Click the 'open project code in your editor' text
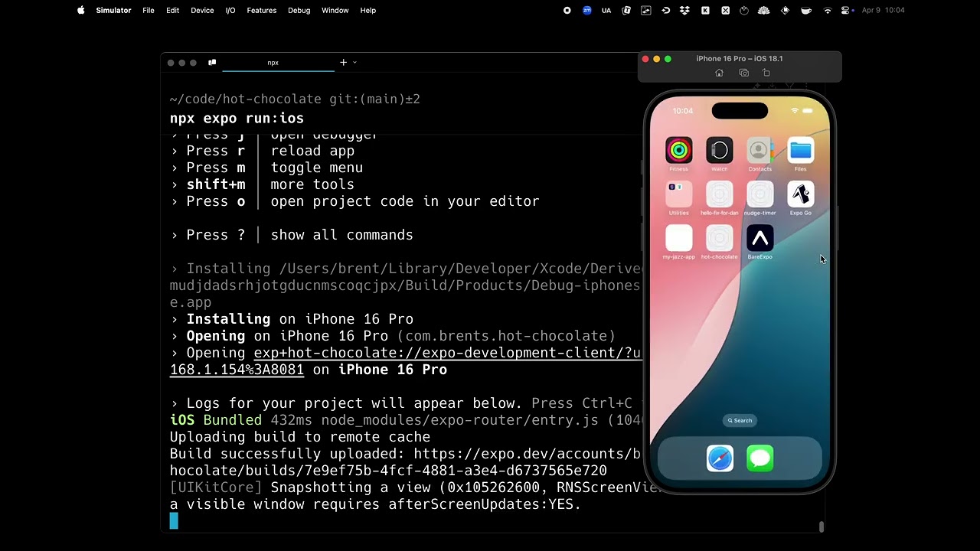Image resolution: width=980 pixels, height=551 pixels. point(405,201)
